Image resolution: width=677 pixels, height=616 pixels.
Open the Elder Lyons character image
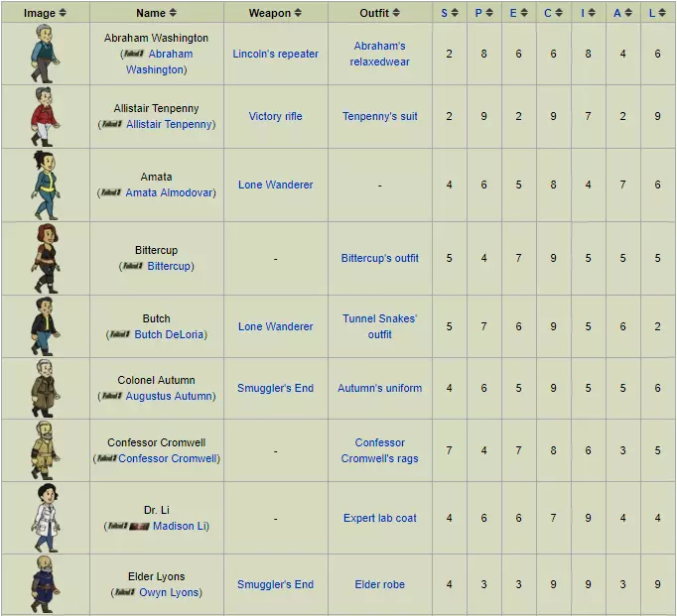click(x=45, y=584)
